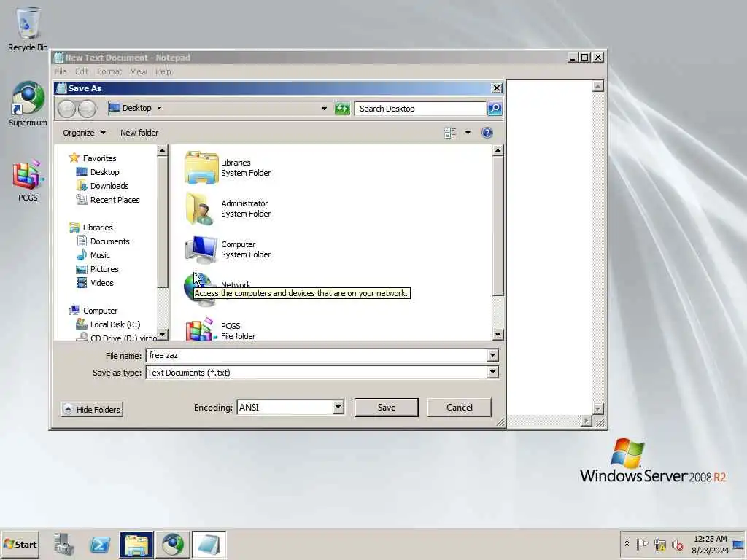Close the Save As dialog
747x560 pixels.
click(496, 88)
